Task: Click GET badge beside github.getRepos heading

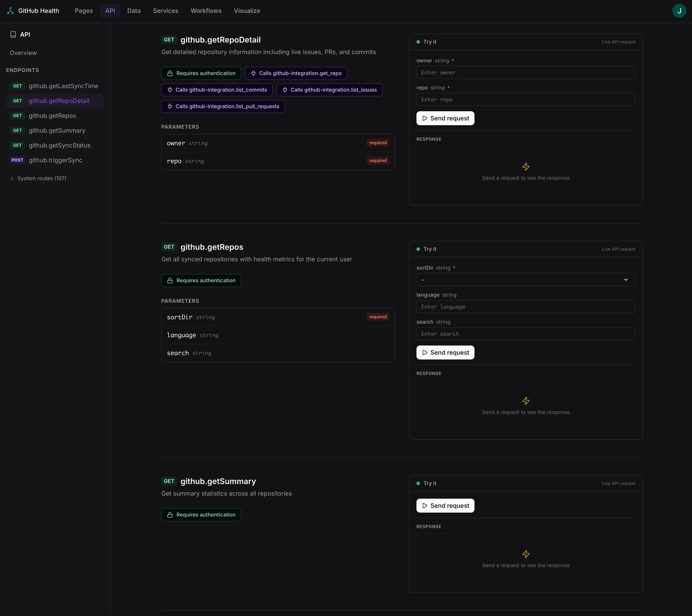Action: coord(169,247)
